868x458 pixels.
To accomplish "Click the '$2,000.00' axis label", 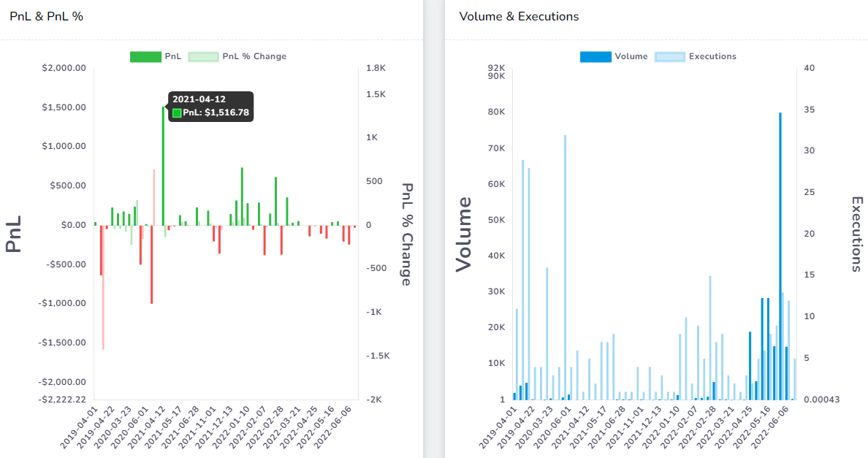I will pos(64,68).
